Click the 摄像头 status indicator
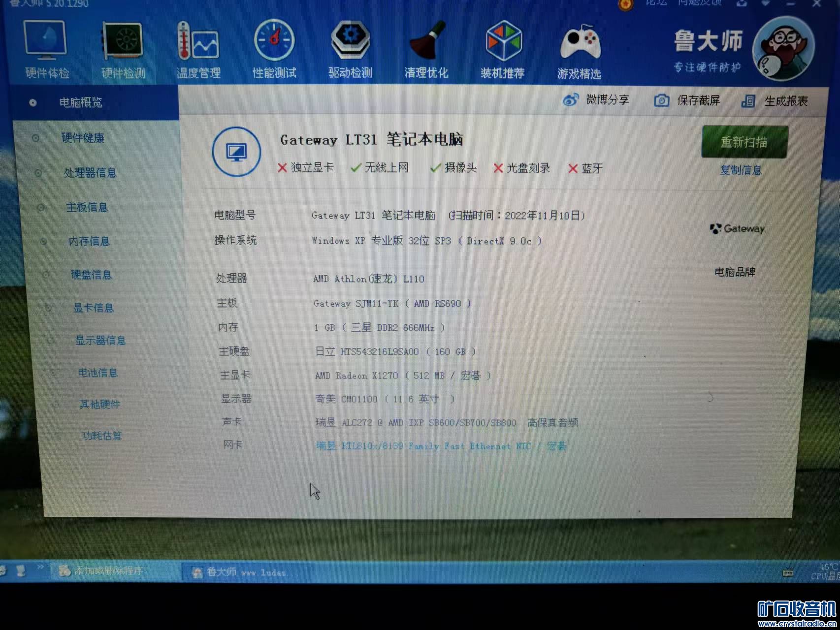840x630 pixels. [453, 168]
